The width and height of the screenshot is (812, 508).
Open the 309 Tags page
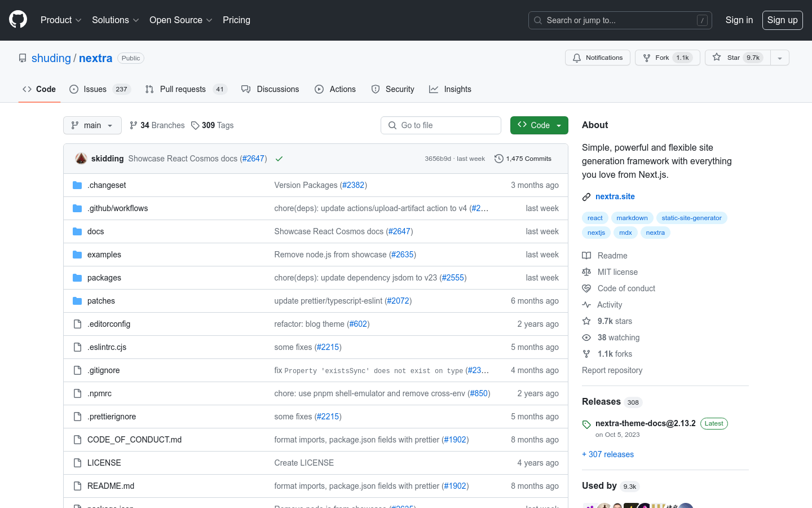point(213,125)
